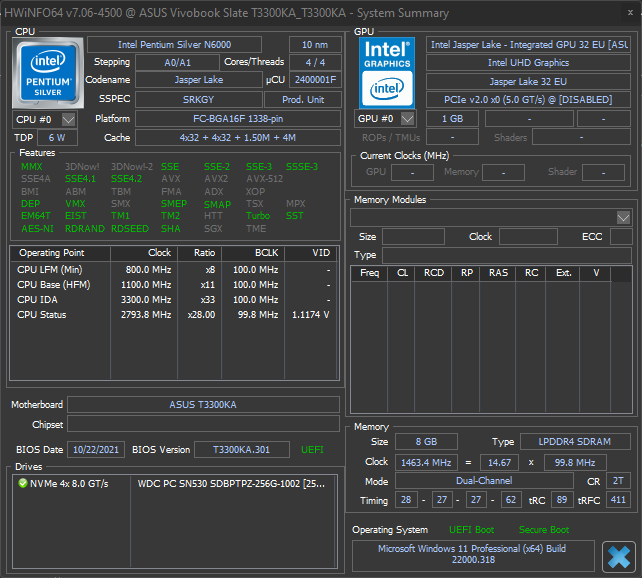Click the Turbo feature label
The image size is (642, 578).
click(x=258, y=216)
